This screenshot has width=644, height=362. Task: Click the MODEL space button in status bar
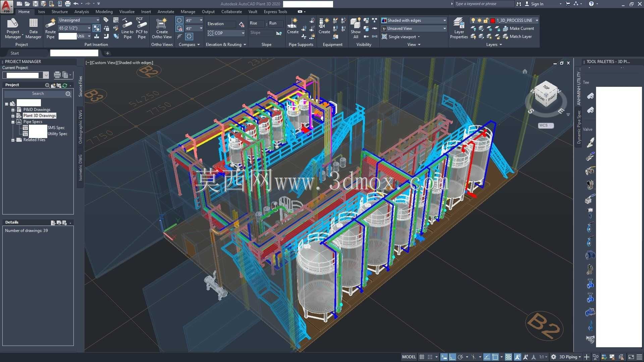point(409,357)
